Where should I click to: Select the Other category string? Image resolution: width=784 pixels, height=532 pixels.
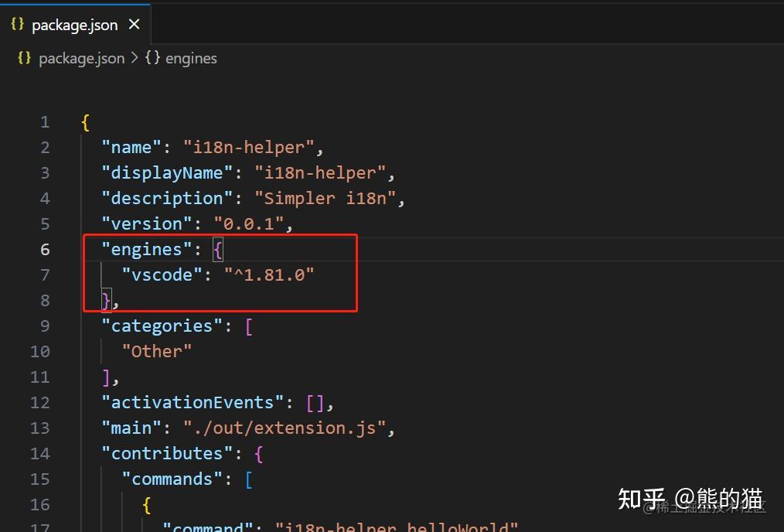coord(156,351)
